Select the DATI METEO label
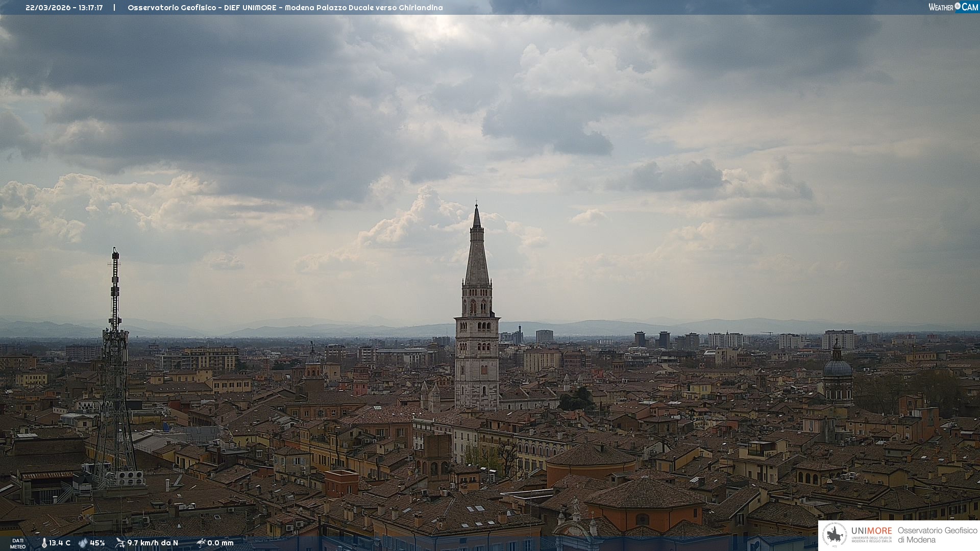 pyautogui.click(x=18, y=543)
